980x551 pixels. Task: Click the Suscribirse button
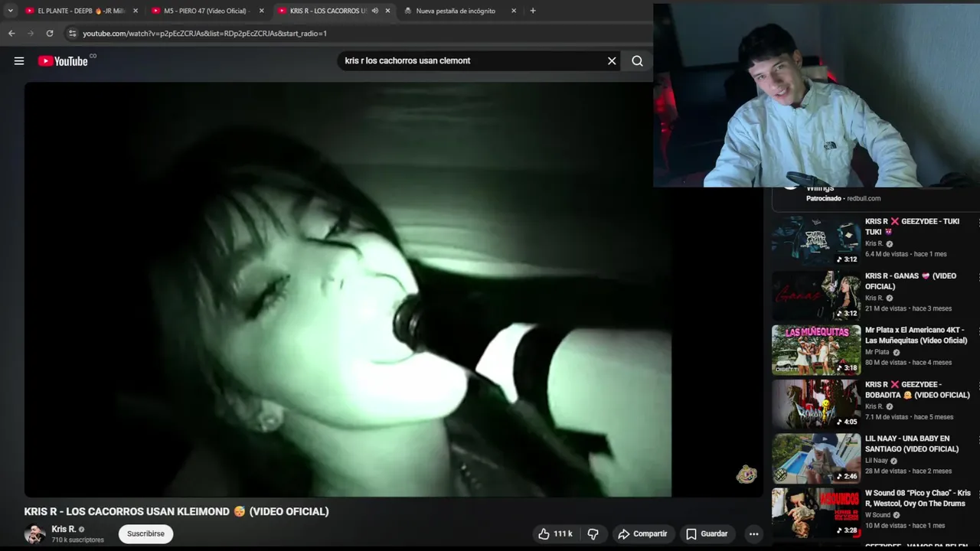[145, 534]
